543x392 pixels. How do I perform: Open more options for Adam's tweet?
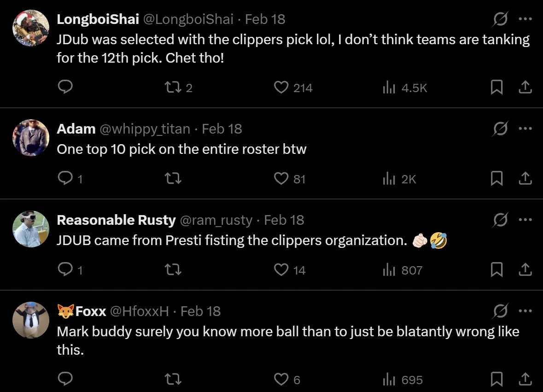(x=525, y=129)
